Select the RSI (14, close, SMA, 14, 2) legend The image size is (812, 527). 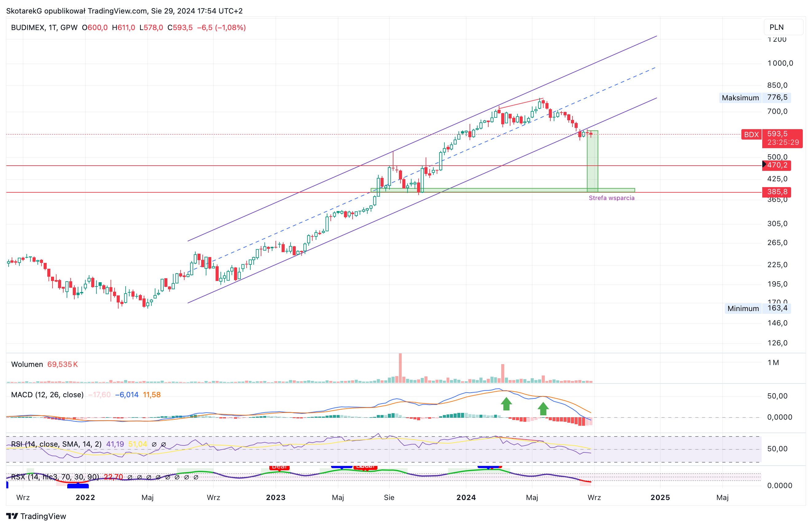[56, 444]
